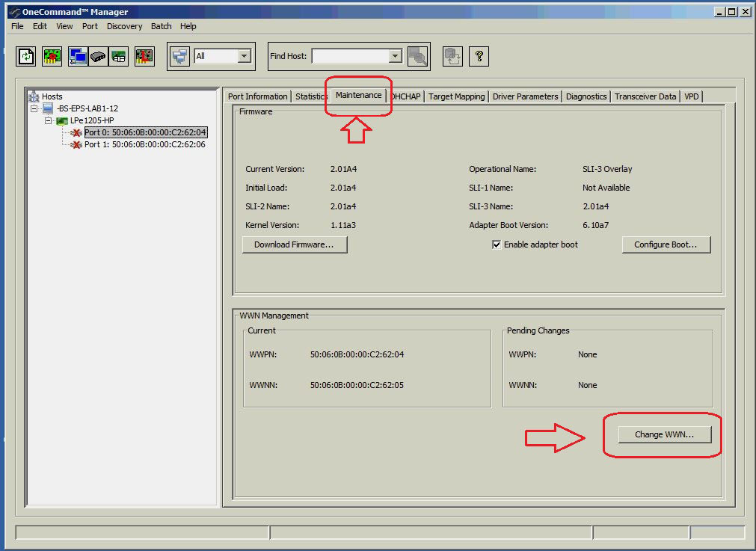
Task: Maximize the OneCommand Manager window
Action: (x=732, y=12)
